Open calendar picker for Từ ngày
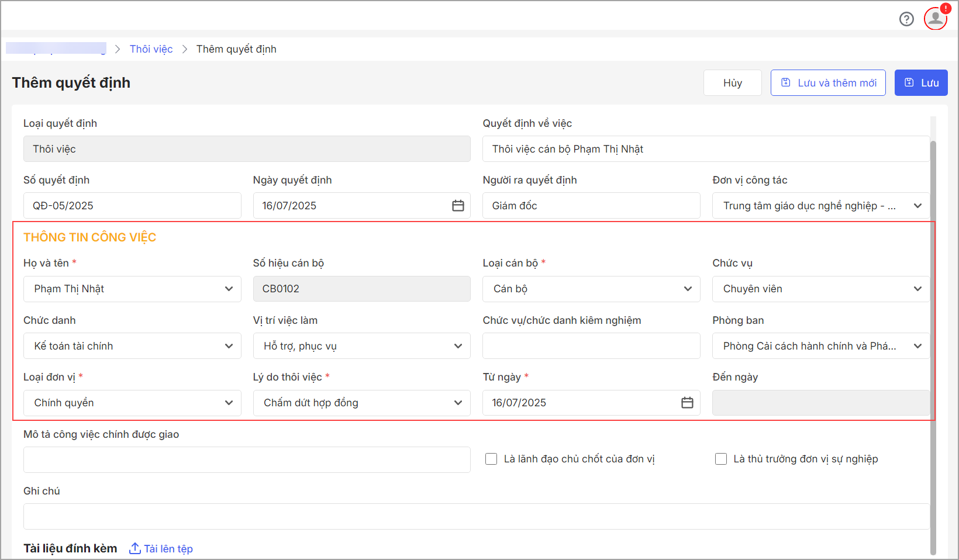 click(687, 403)
